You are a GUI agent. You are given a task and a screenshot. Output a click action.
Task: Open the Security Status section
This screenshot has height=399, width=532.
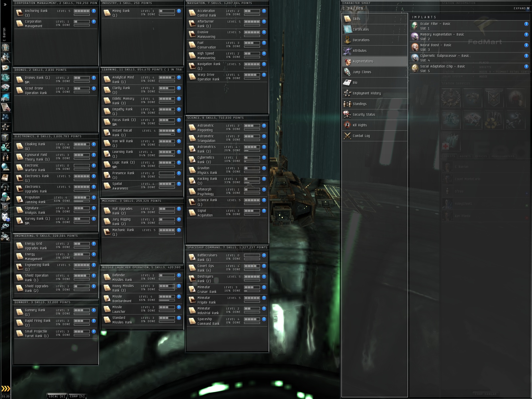(x=375, y=115)
